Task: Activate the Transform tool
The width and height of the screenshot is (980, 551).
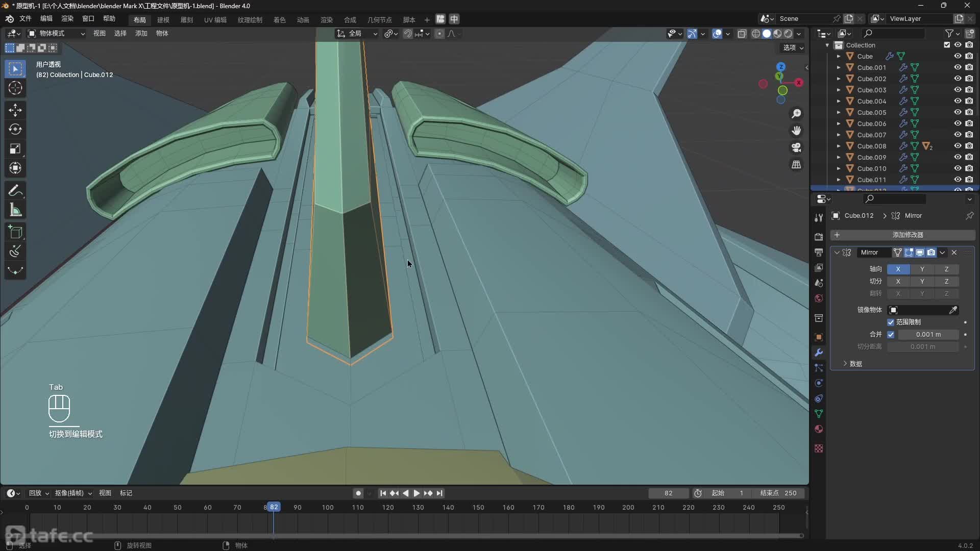Action: (x=15, y=168)
